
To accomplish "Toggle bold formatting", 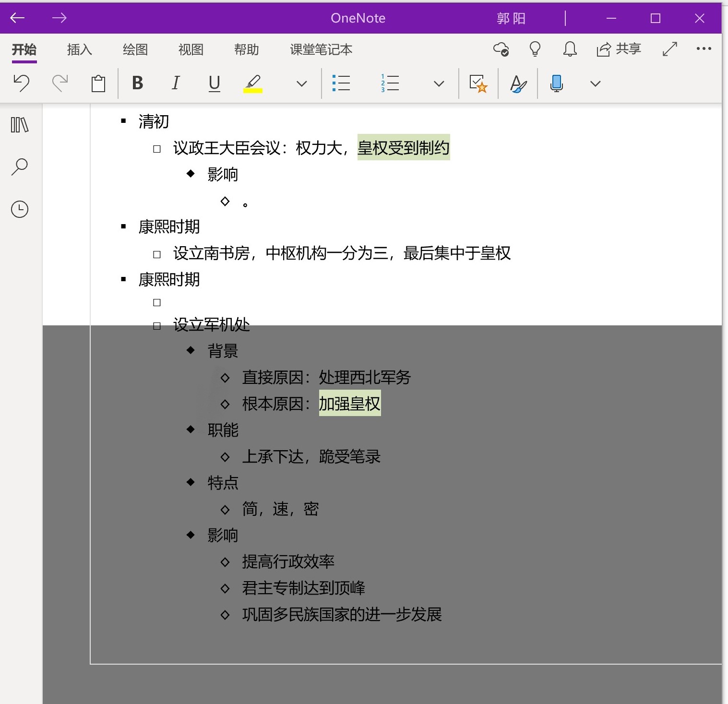I will tap(138, 84).
